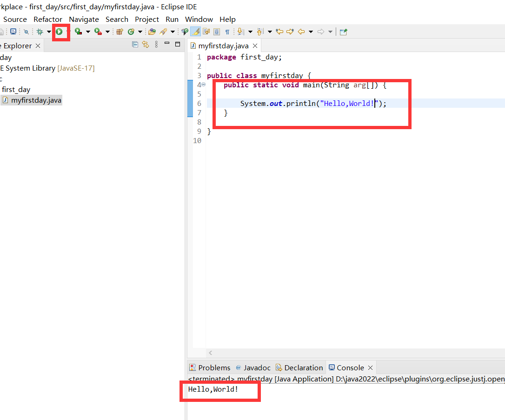Open the Search dropdown arrow
The height and width of the screenshot is (420, 505).
click(173, 32)
